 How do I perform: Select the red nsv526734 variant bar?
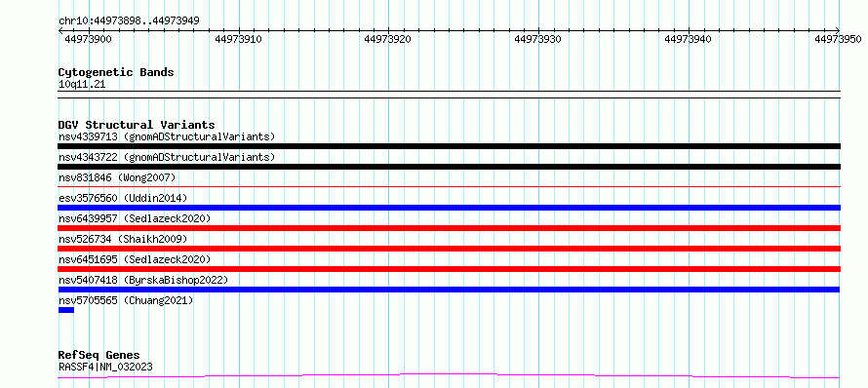[x=449, y=249]
